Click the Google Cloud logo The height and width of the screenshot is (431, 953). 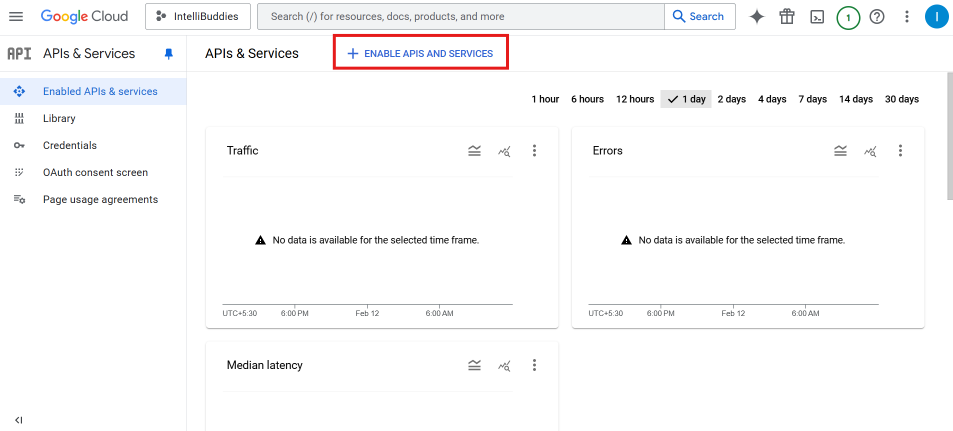click(84, 16)
